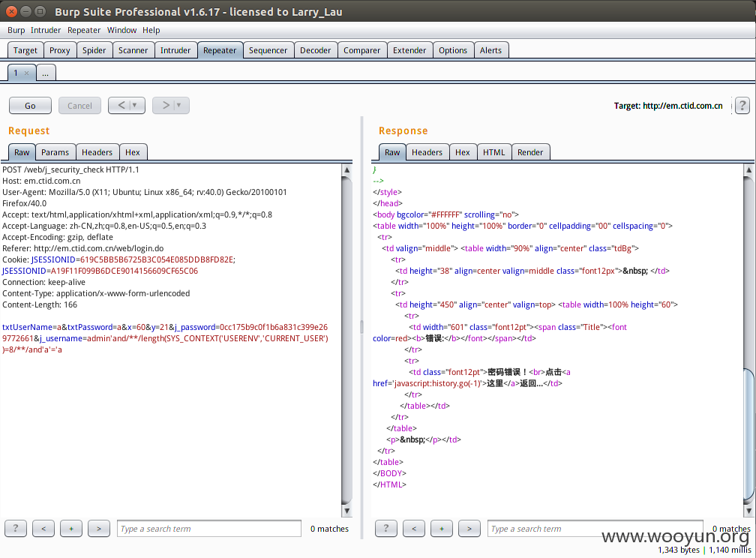Find previous match in request search
Image resolution: width=756 pixels, height=558 pixels.
(43, 529)
